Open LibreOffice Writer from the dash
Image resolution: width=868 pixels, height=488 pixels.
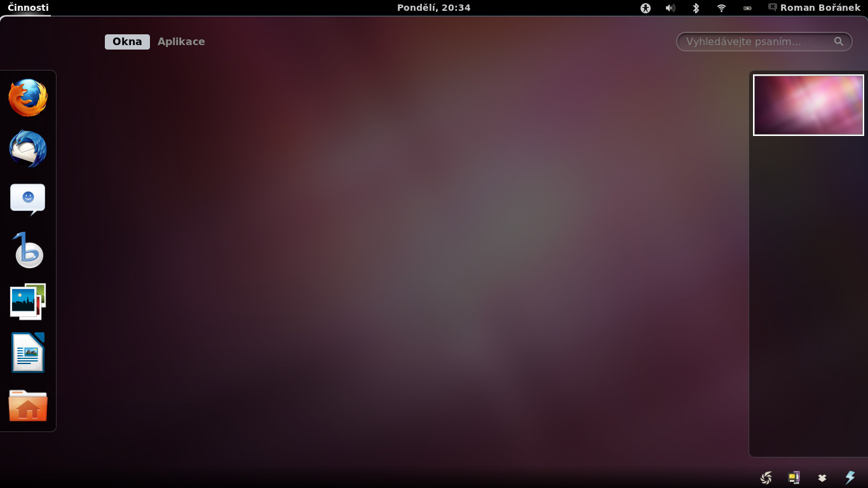point(28,353)
